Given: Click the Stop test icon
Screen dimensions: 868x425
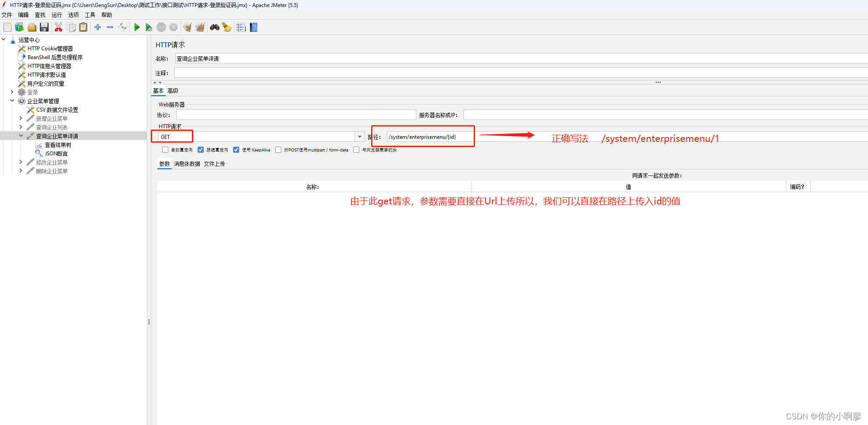Looking at the screenshot, I should (161, 27).
